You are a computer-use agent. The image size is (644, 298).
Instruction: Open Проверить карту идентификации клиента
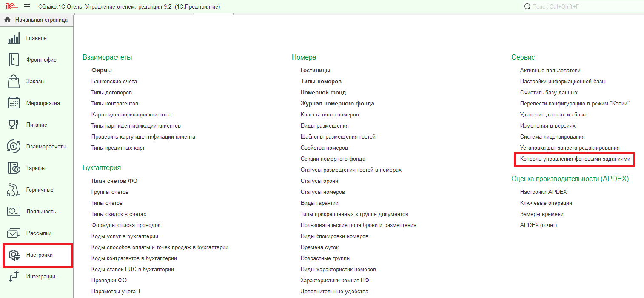(143, 136)
